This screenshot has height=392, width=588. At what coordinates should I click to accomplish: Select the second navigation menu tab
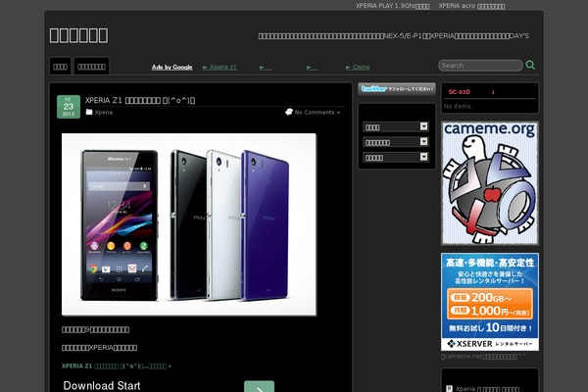click(x=91, y=67)
